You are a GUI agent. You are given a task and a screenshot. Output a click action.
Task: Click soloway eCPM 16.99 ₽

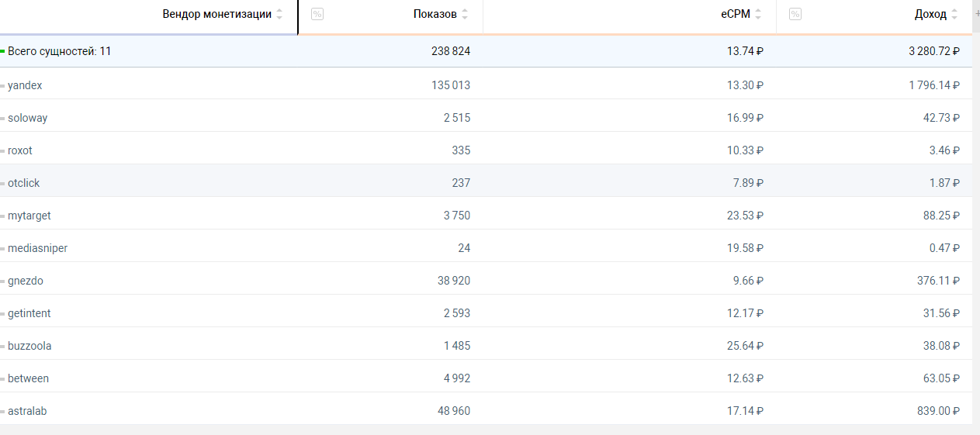[746, 118]
